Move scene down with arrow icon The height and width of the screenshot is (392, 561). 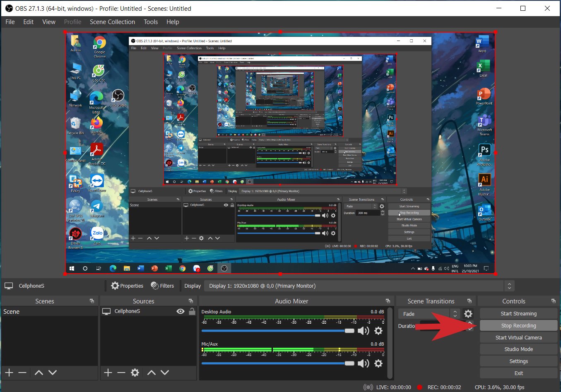pyautogui.click(x=53, y=373)
